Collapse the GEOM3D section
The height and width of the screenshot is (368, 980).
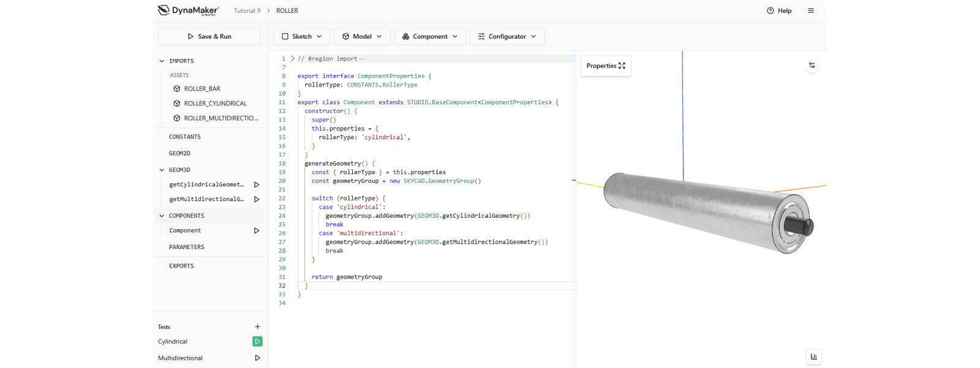162,170
